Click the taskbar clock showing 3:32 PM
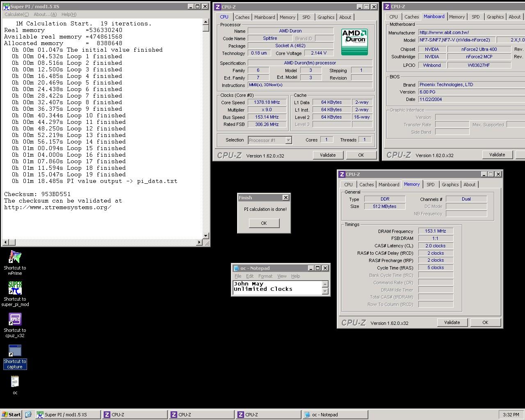Image resolution: width=525 pixels, height=420 pixels. [511, 415]
